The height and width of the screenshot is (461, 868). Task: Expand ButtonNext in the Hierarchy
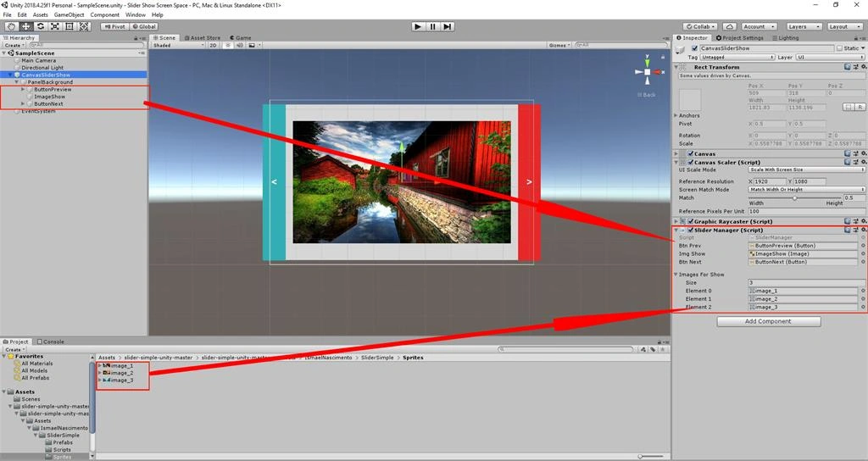tap(23, 103)
